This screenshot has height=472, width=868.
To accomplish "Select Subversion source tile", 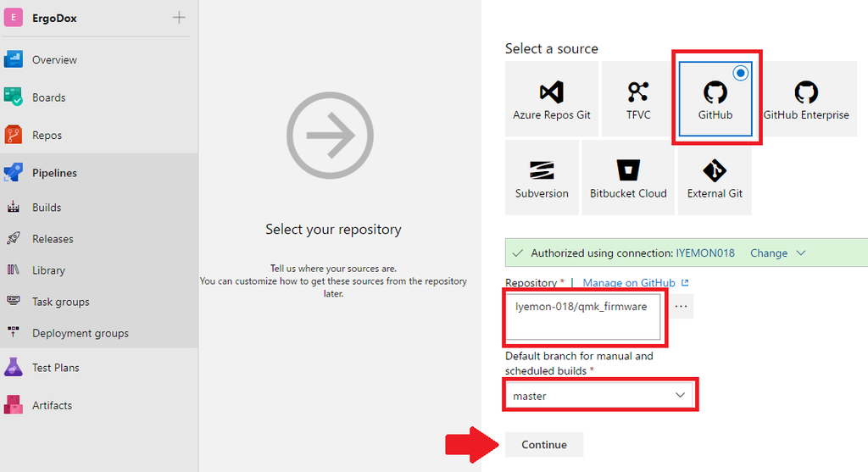I will tap(542, 178).
